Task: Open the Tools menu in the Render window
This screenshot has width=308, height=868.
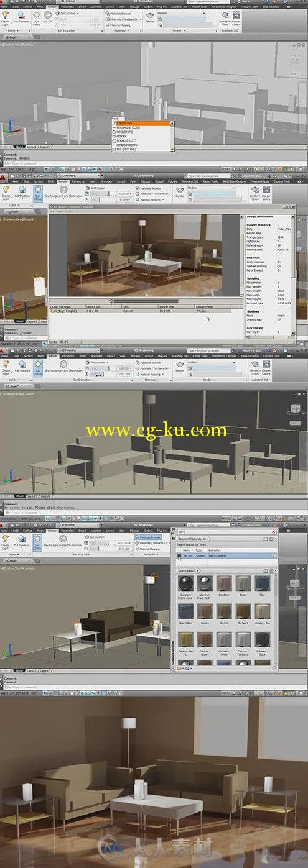Action: tap(67, 211)
